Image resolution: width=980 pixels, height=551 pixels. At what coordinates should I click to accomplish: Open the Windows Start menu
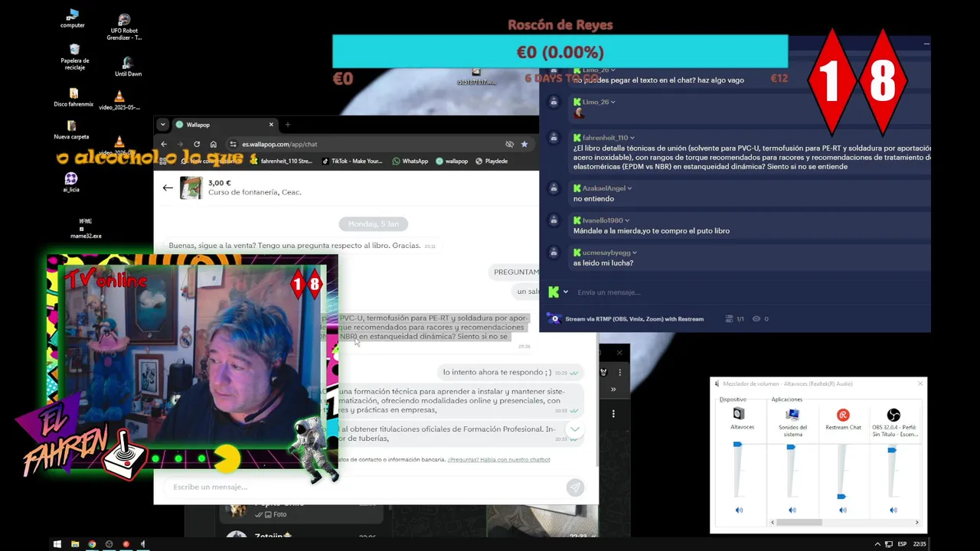tap(57, 544)
